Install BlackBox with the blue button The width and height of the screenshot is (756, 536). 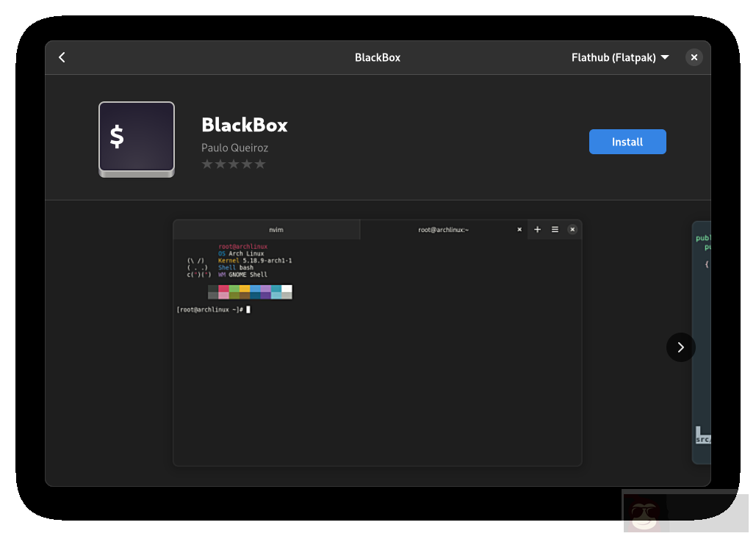627,142
